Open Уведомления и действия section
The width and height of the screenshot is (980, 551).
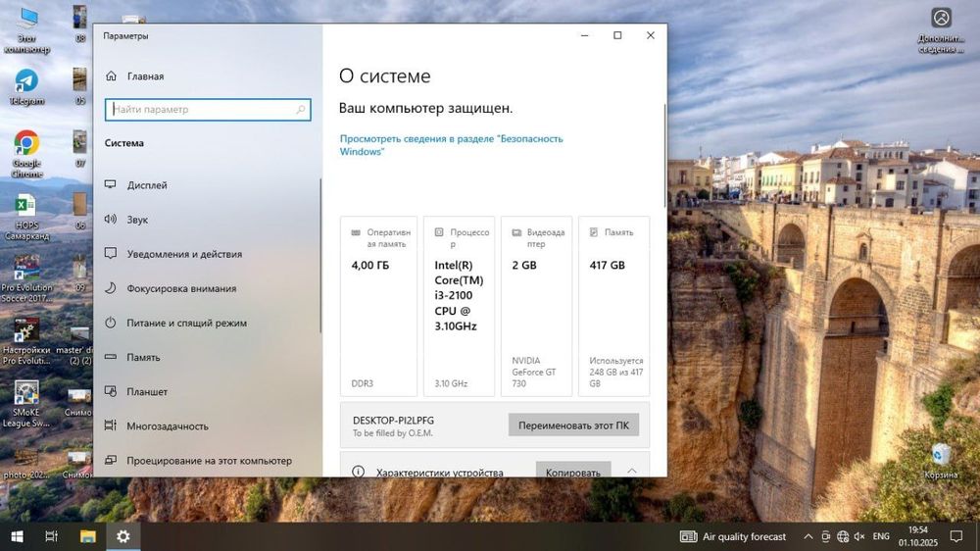(184, 254)
